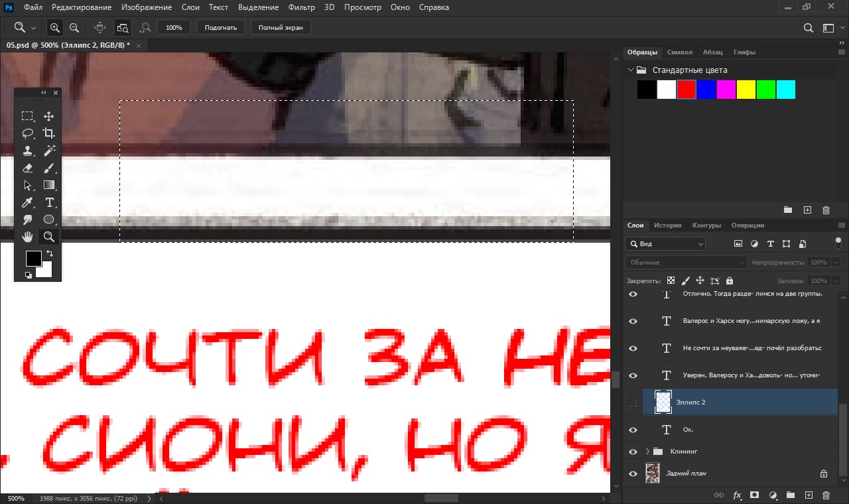Viewport: 849px width, 504px height.
Task: Hide the Клининг layer group
Action: 633,452
